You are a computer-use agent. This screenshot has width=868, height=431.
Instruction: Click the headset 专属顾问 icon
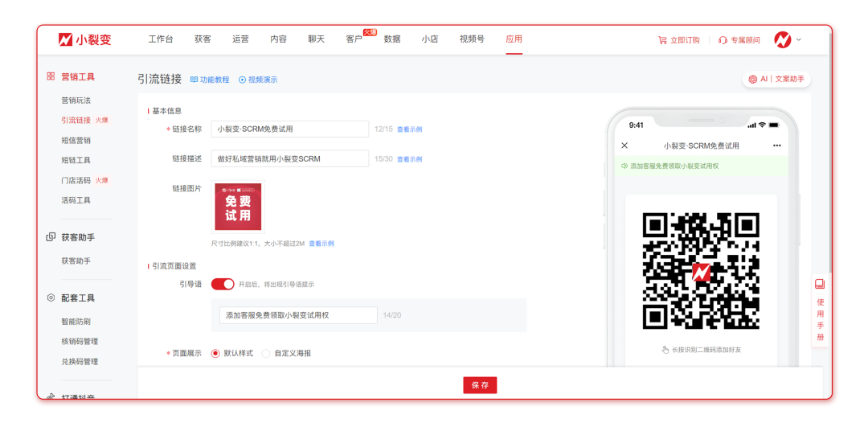723,40
